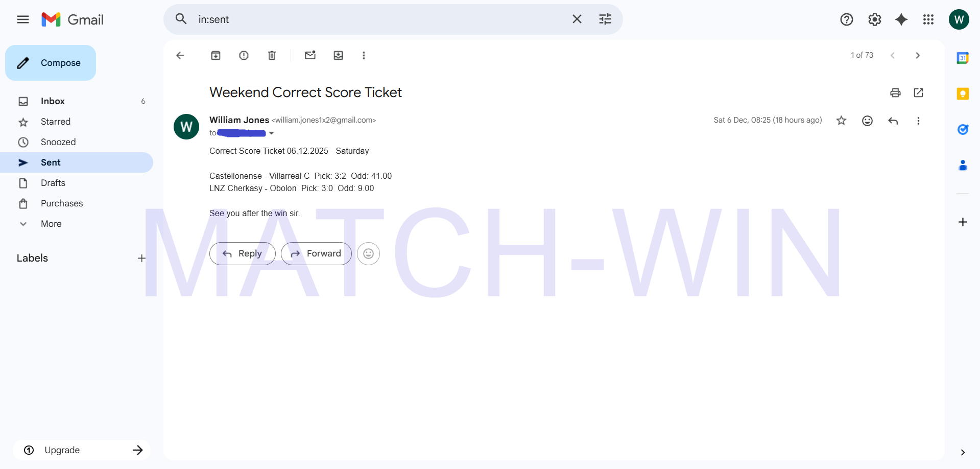Star the William Jones message

coord(841,121)
